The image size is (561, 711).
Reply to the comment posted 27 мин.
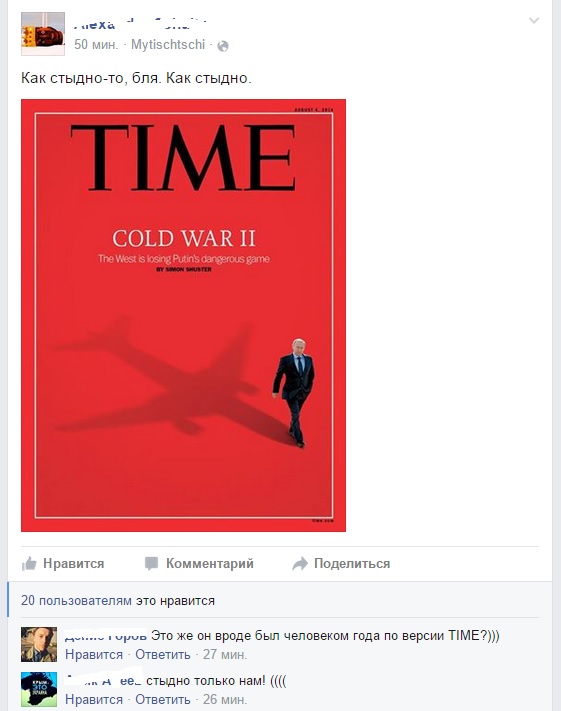163,654
